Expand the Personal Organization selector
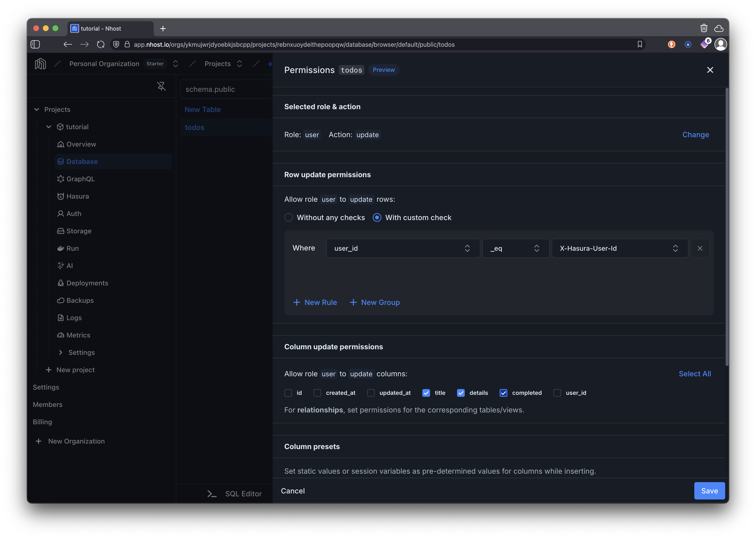Image resolution: width=756 pixels, height=539 pixels. (175, 63)
